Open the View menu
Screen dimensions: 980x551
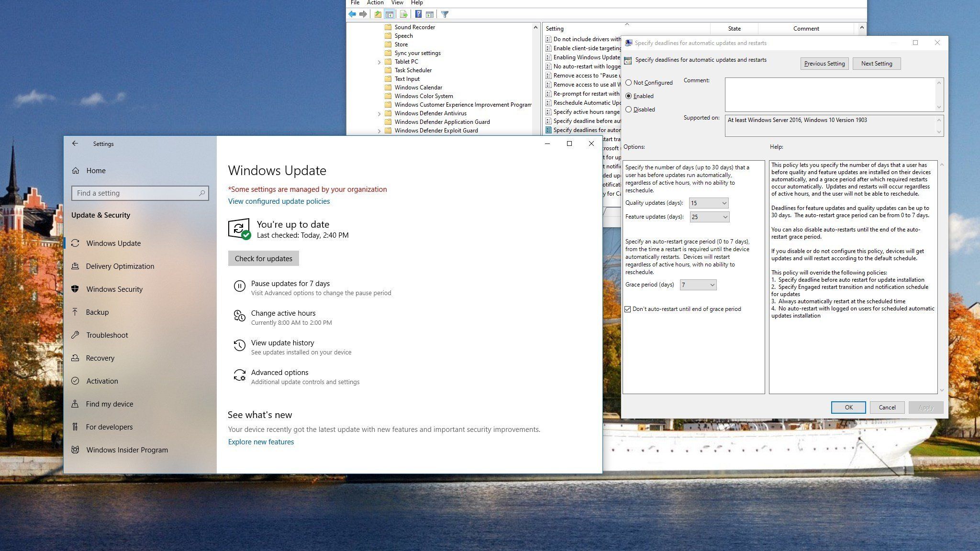(397, 3)
